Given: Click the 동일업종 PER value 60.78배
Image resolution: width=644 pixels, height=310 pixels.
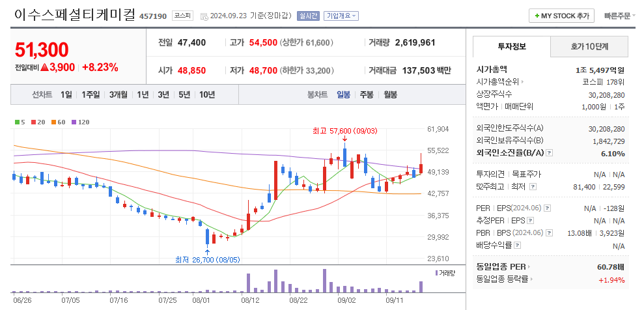Looking at the screenshot, I should (x=611, y=267).
